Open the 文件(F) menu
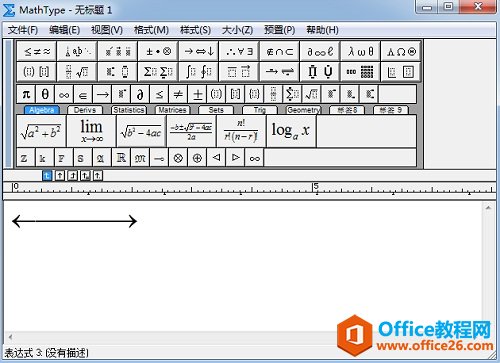The image size is (500, 363). click(x=23, y=30)
